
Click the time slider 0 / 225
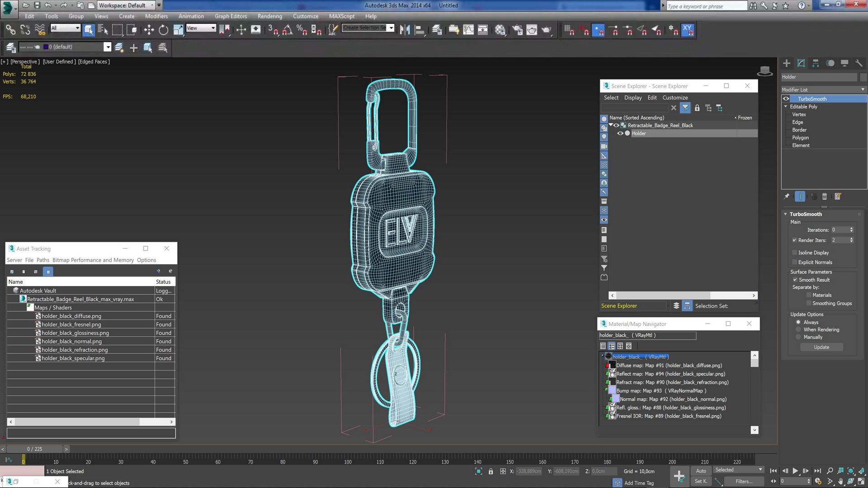(35, 449)
